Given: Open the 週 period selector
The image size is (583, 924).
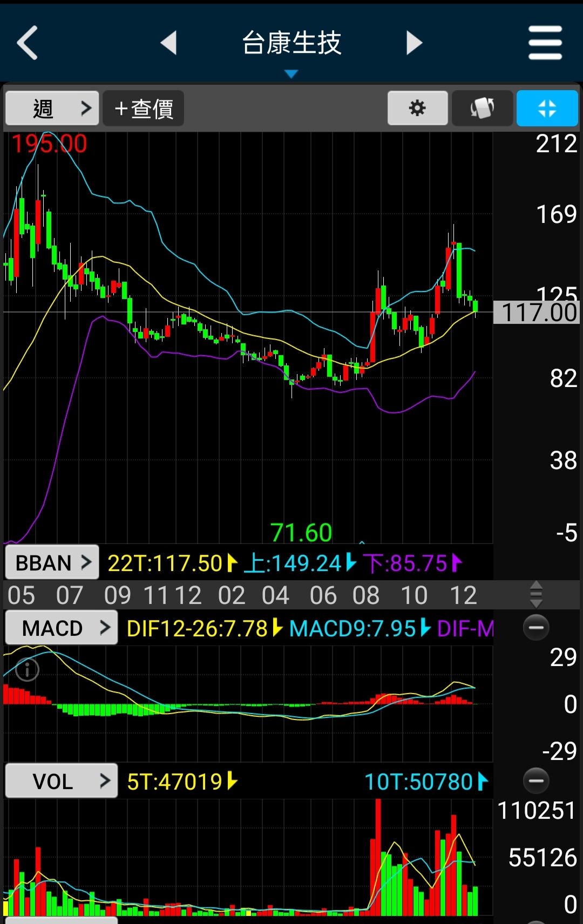Looking at the screenshot, I should [x=52, y=108].
